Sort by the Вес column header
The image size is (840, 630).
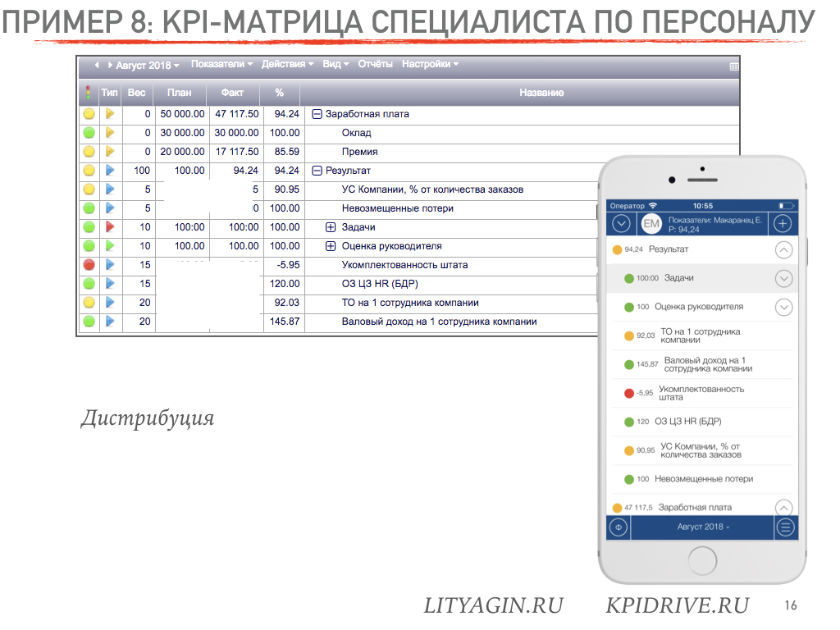137,93
